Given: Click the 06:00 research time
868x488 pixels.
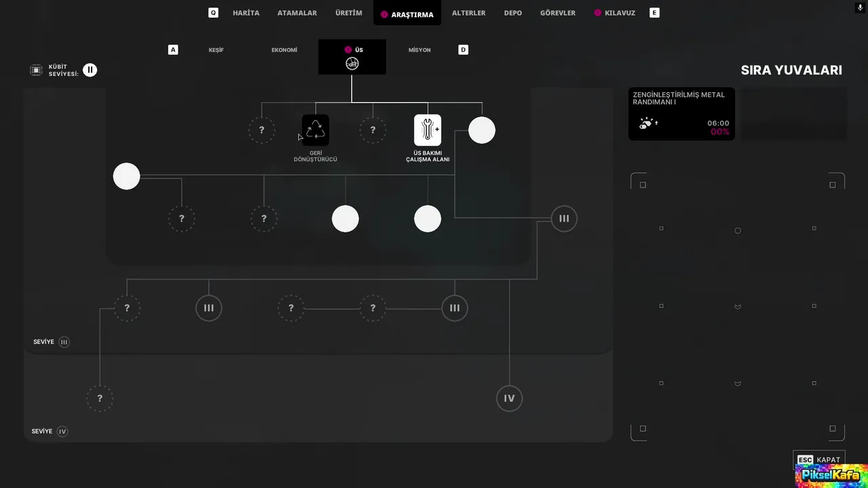Looking at the screenshot, I should click(x=718, y=123).
